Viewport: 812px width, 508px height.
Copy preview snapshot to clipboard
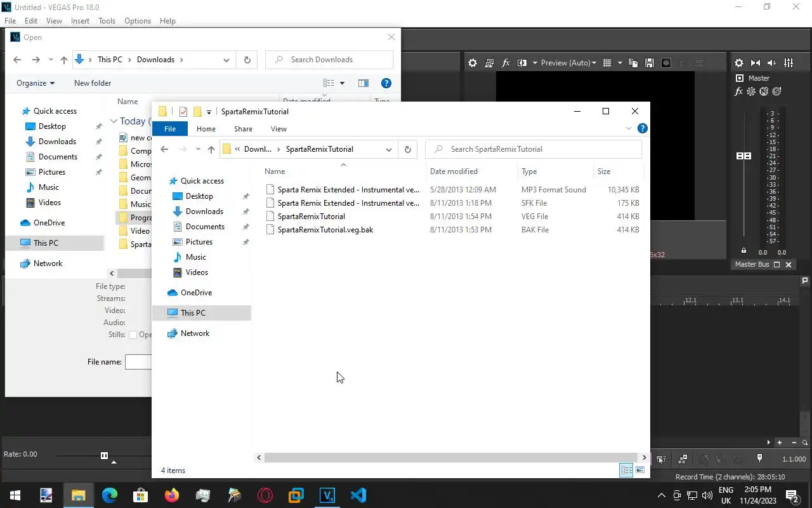click(633, 63)
